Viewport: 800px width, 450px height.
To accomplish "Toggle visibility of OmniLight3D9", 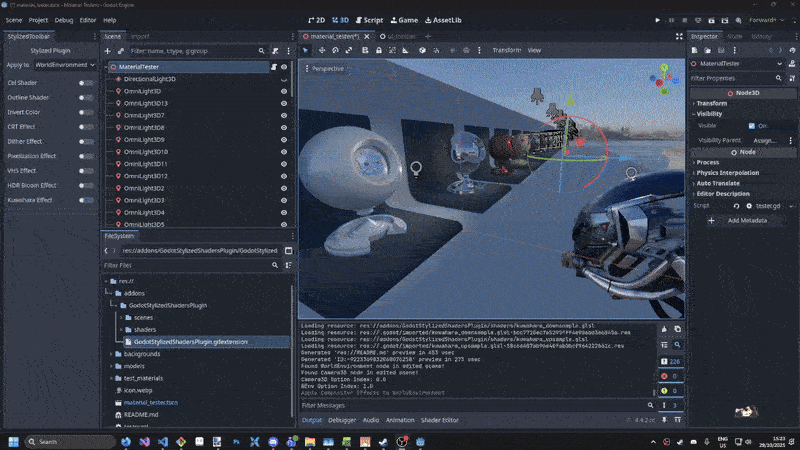I will (284, 140).
